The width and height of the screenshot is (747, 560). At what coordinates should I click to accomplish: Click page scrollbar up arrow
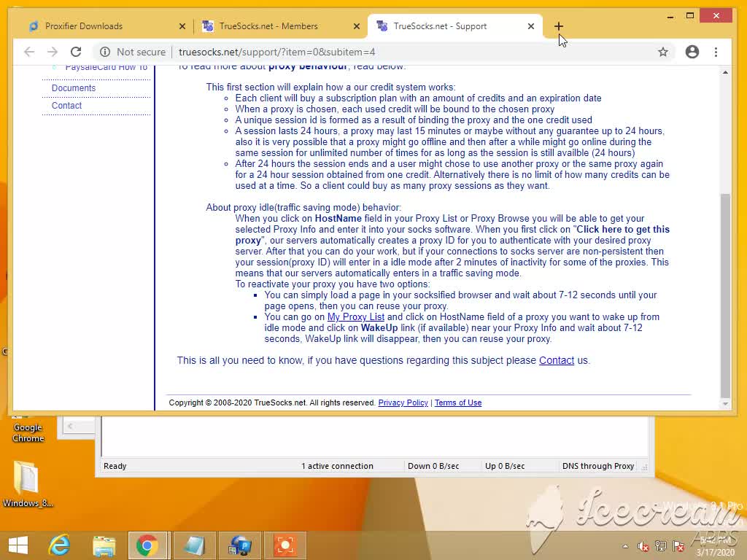click(725, 72)
